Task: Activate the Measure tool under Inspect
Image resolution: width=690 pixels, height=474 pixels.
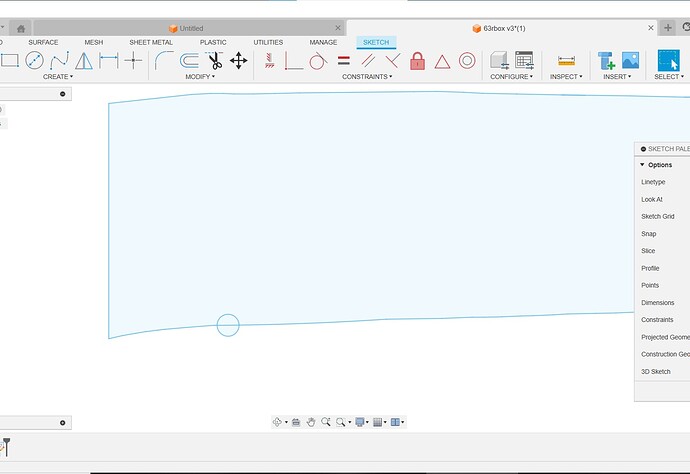Action: click(566, 61)
